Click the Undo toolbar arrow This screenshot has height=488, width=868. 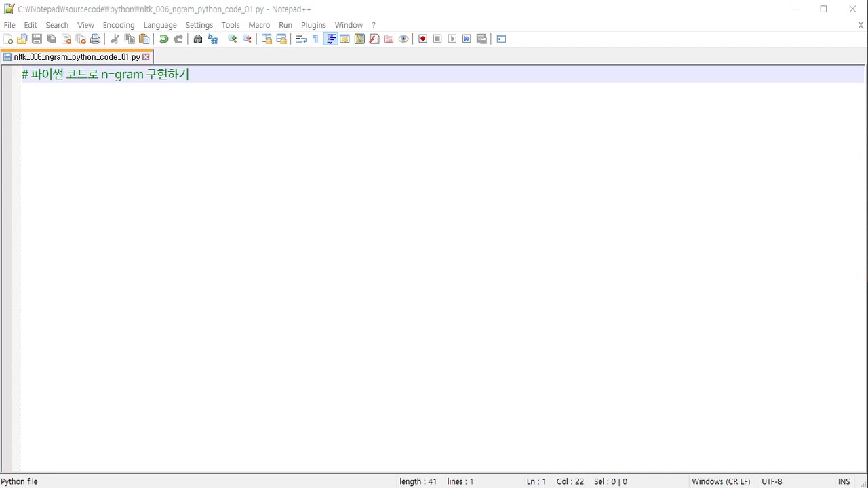tap(163, 39)
